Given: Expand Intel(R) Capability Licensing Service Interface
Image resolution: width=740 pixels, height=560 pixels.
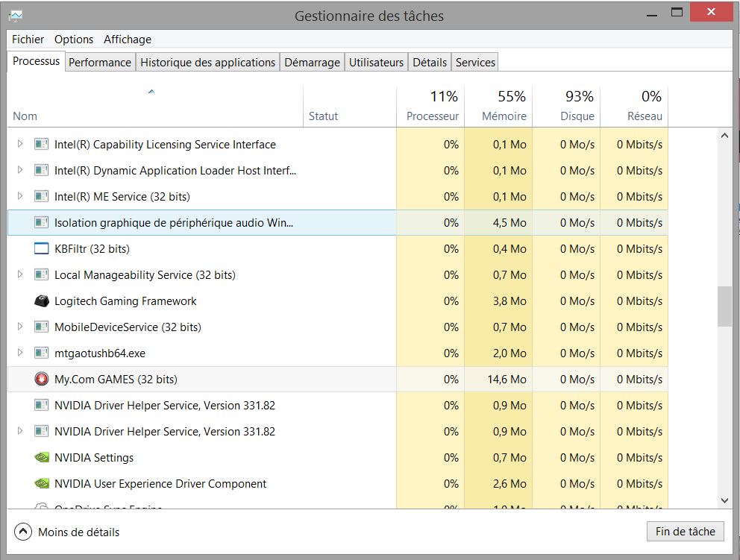Looking at the screenshot, I should pyautogui.click(x=20, y=145).
